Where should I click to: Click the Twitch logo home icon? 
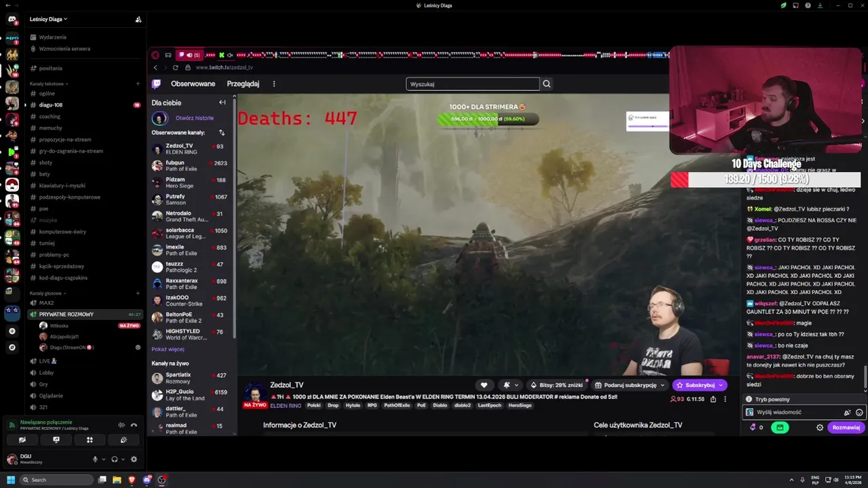coord(156,84)
